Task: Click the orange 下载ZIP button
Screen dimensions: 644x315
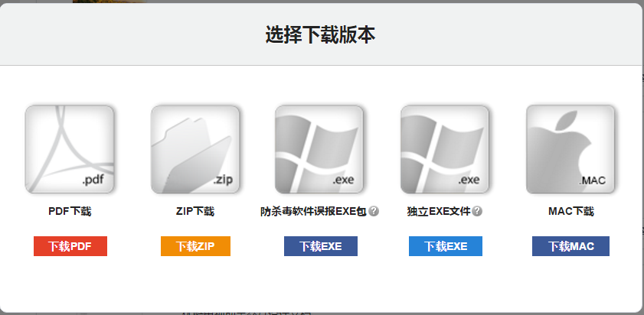Action: [x=195, y=246]
